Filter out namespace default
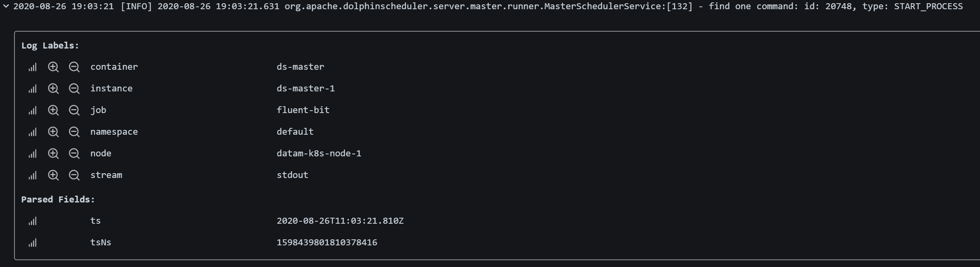Viewport: 980px width, 267px height. pos(74,132)
